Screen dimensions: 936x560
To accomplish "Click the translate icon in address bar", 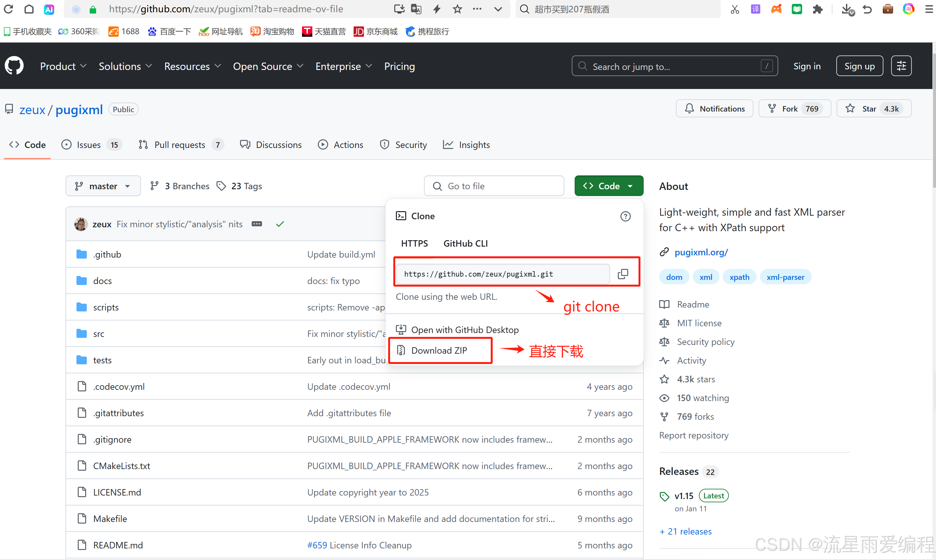I will tap(416, 9).
